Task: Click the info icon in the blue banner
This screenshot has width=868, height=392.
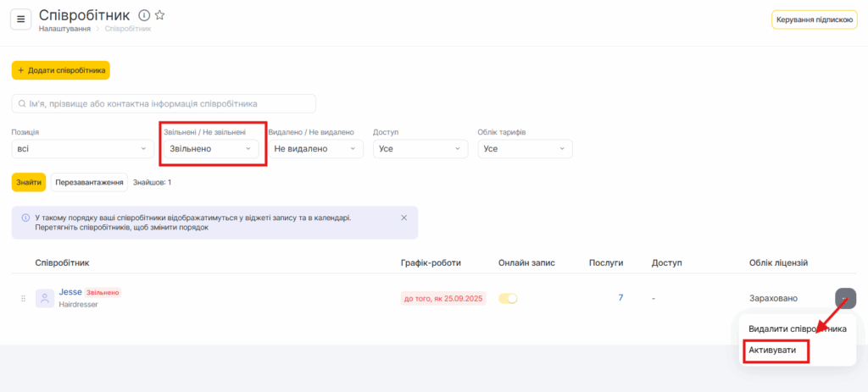Action: click(25, 218)
